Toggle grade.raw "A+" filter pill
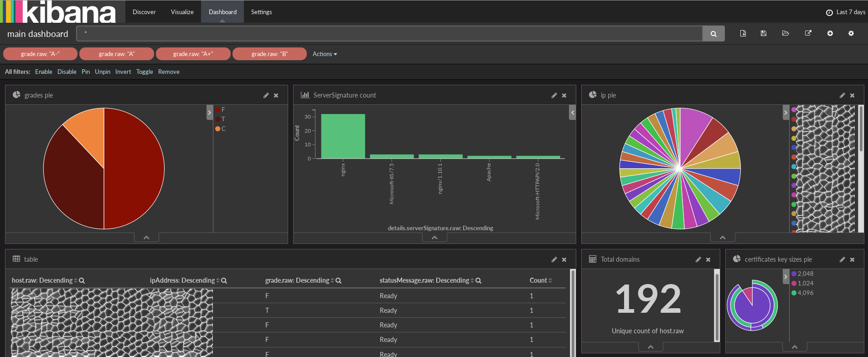The width and height of the screenshot is (868, 357). (193, 54)
